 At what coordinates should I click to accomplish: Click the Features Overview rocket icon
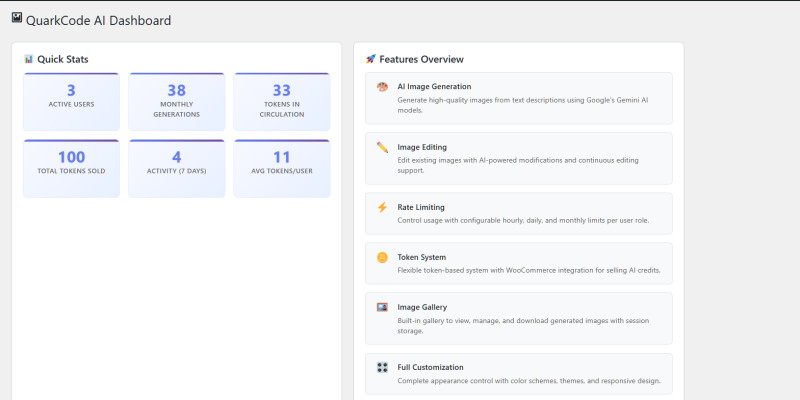tap(371, 59)
